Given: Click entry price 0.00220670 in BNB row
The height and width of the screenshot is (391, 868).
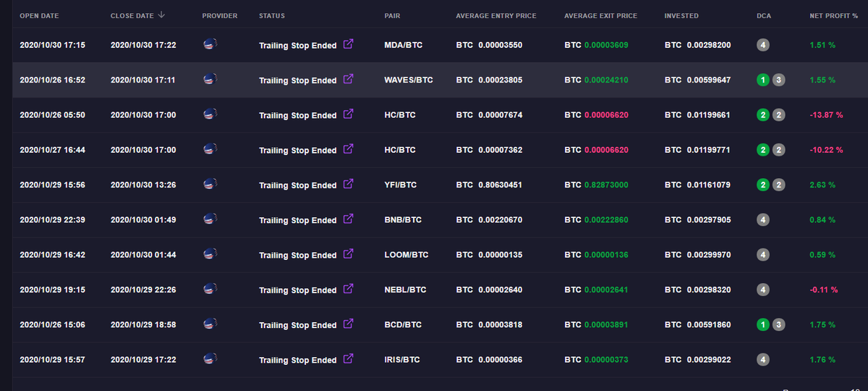Looking at the screenshot, I should [x=501, y=219].
